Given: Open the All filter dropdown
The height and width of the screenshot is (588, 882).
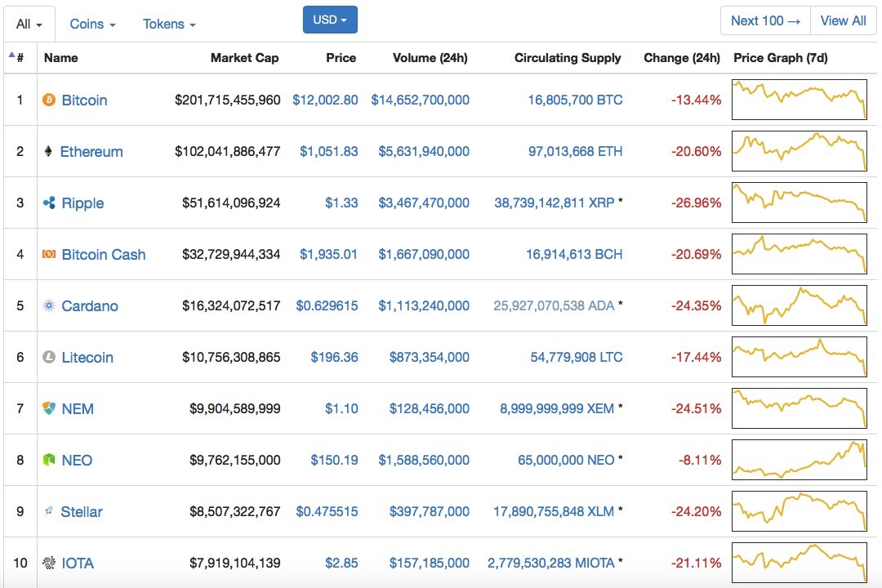Looking at the screenshot, I should coord(29,24).
